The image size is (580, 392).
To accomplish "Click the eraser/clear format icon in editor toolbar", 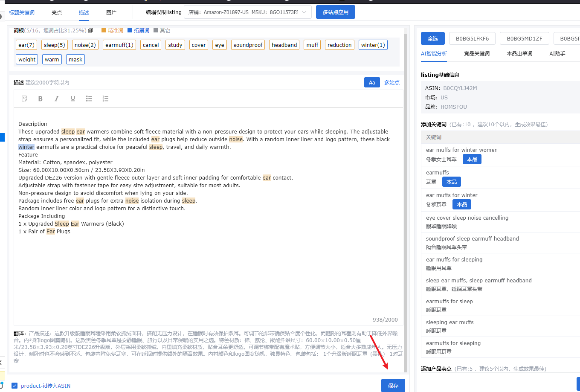I will [24, 99].
